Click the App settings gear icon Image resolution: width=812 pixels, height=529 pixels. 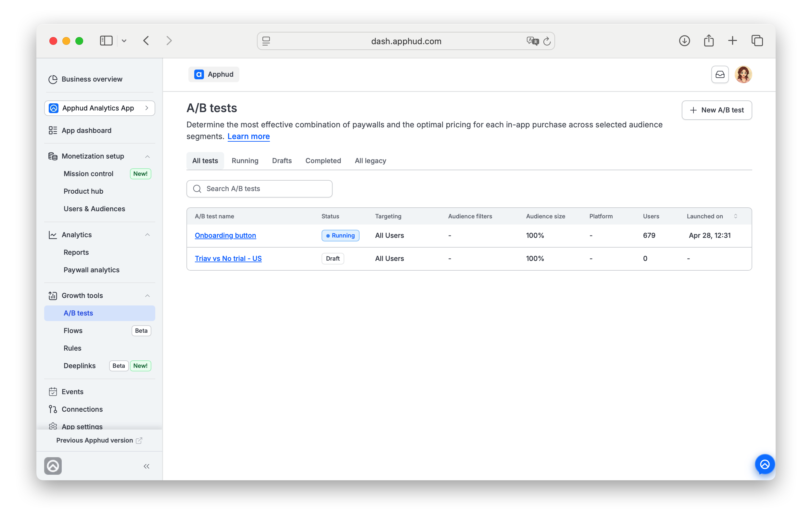(53, 427)
